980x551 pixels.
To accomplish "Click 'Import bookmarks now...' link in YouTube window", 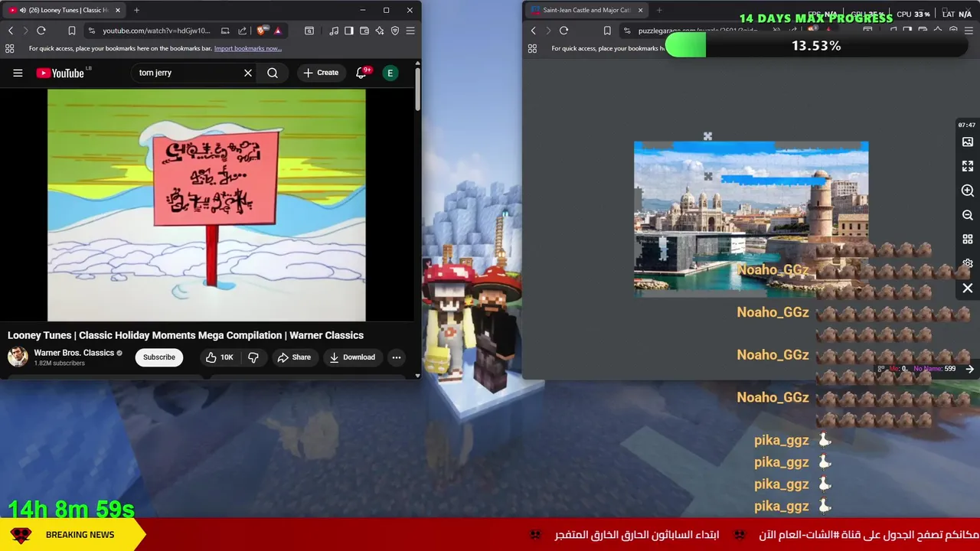I will (x=248, y=48).
